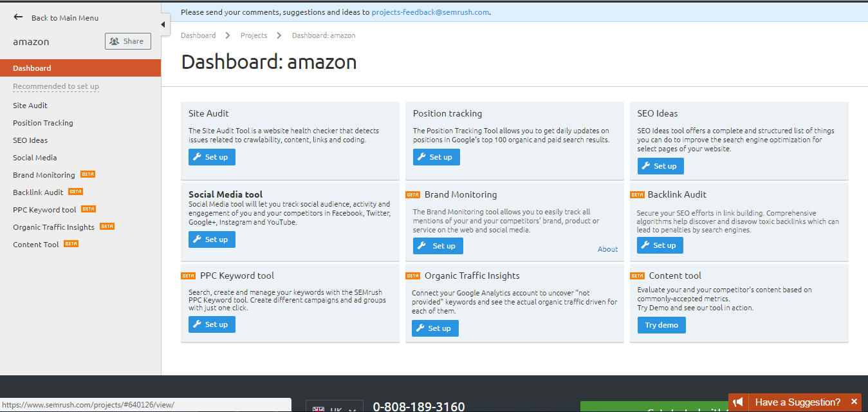Go to Projects breadcrumb link
The width and height of the screenshot is (868, 412).
click(x=254, y=35)
